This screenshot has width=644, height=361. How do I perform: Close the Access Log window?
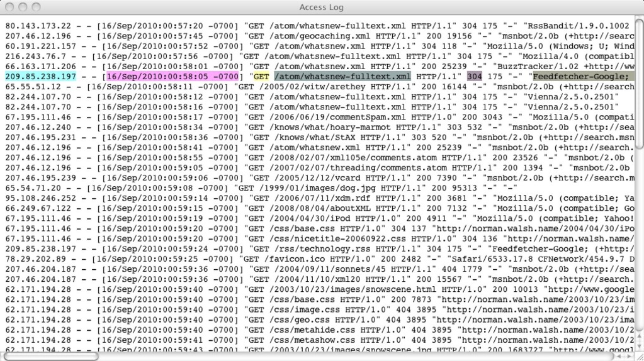pos(9,7)
